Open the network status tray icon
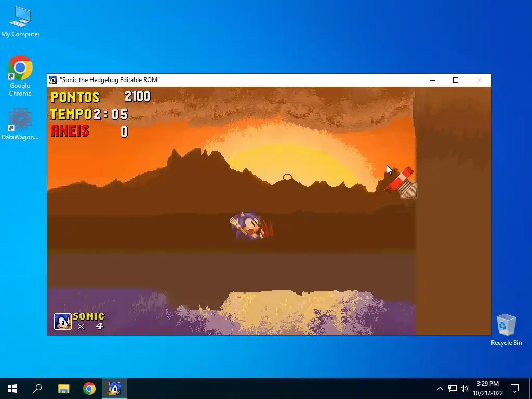Image resolution: width=532 pixels, height=399 pixels. pyautogui.click(x=453, y=389)
